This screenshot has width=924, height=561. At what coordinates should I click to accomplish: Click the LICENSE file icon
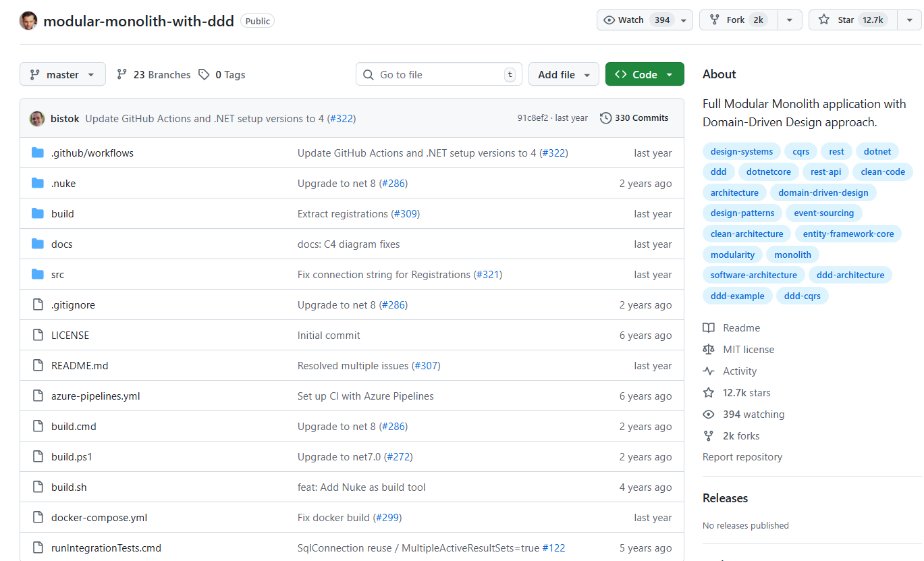(x=38, y=336)
